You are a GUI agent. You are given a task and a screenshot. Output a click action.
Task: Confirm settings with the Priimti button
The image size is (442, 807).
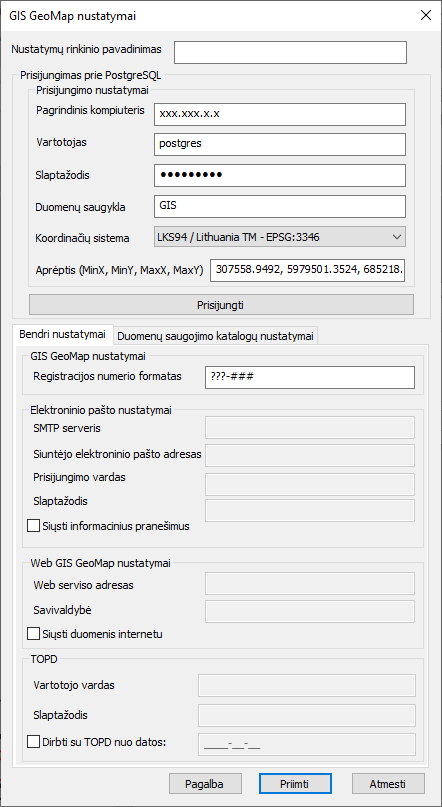[295, 784]
